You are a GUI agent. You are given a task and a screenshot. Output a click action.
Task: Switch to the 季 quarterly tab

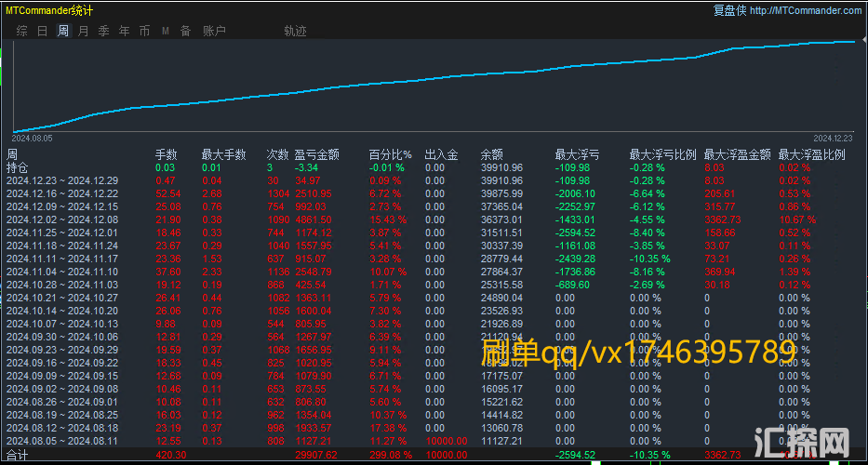pyautogui.click(x=104, y=31)
